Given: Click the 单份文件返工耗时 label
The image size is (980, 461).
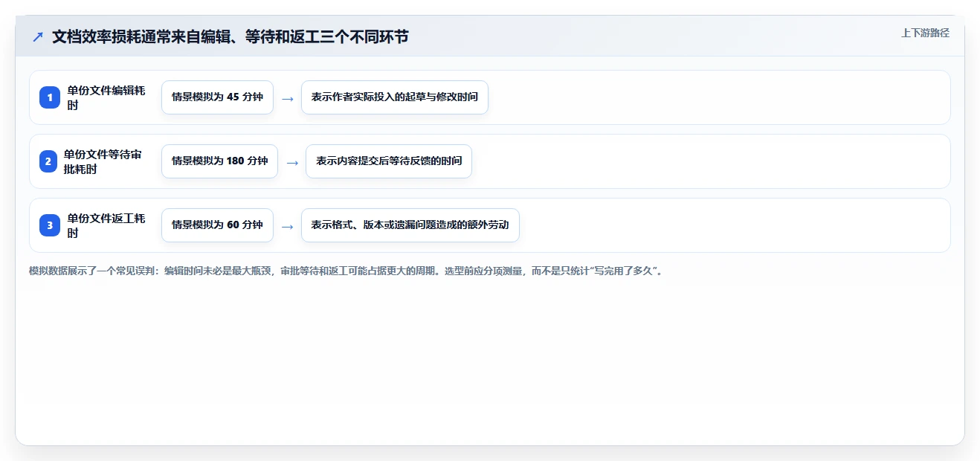Looking at the screenshot, I should click(x=106, y=225).
